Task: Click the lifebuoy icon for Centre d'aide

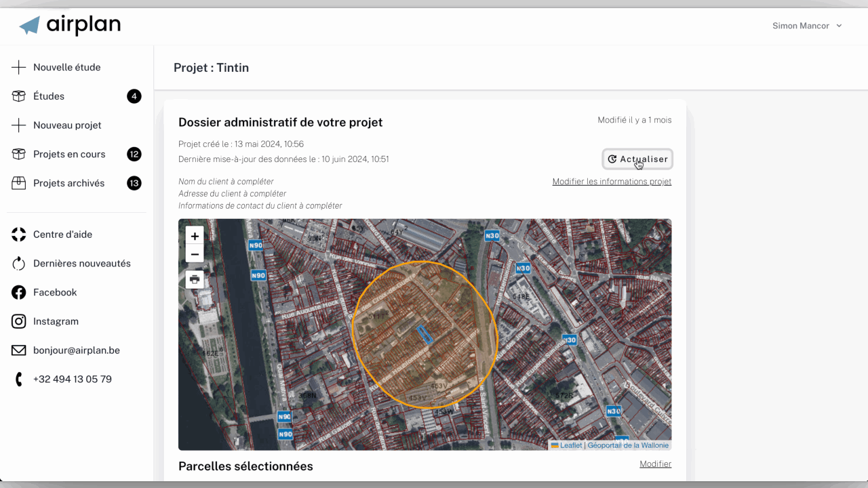Action: (19, 235)
